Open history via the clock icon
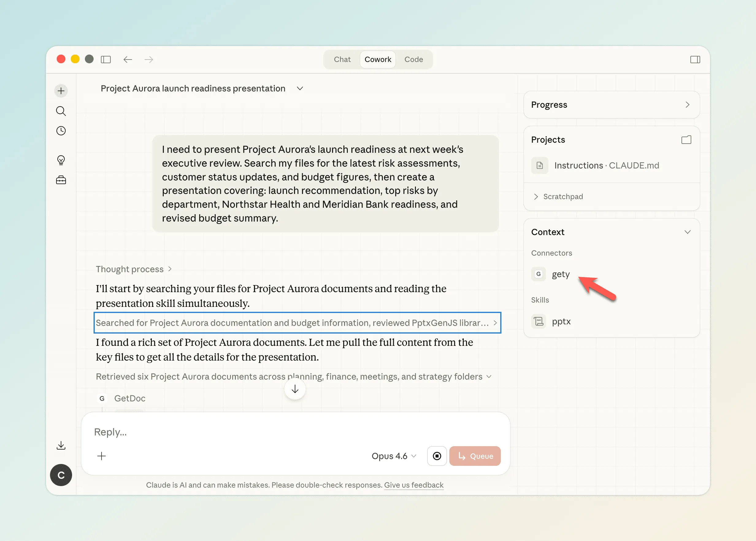The height and width of the screenshot is (541, 756). (61, 131)
